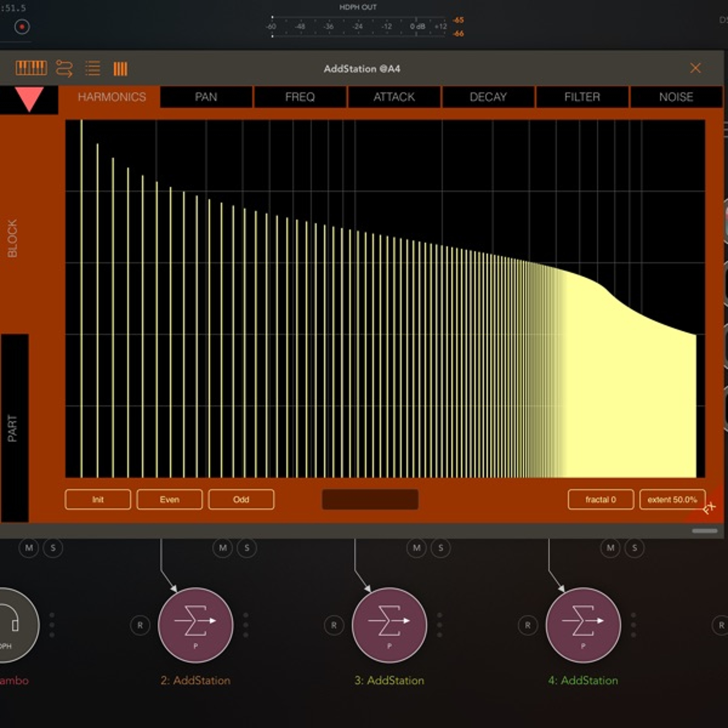Click the HDPH OUT level meter

[x=358, y=27]
